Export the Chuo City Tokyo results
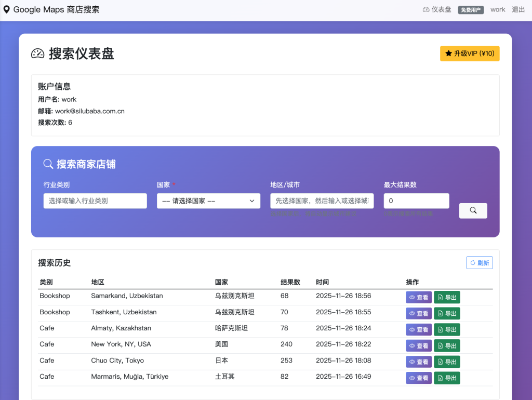The width and height of the screenshot is (532, 400). coord(447,362)
